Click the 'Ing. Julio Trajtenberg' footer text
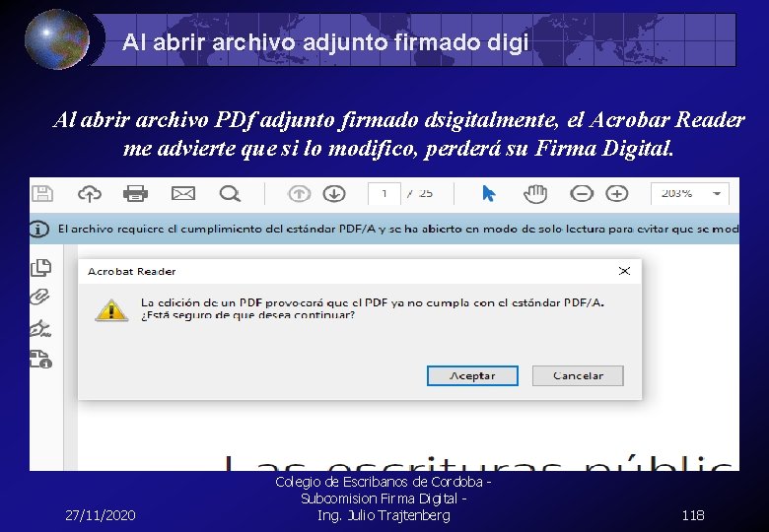 point(384,515)
